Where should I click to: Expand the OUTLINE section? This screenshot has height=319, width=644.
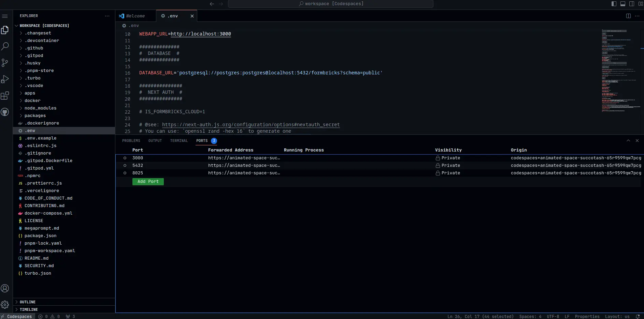click(x=27, y=302)
